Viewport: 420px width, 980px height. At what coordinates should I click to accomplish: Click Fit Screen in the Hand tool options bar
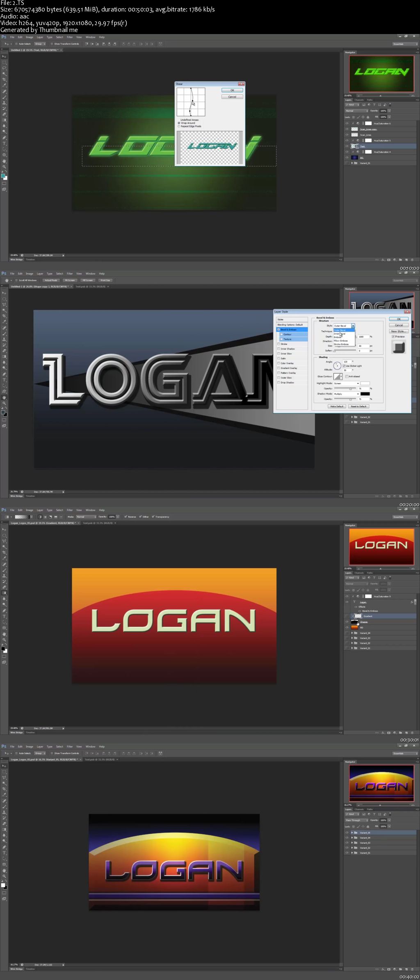pos(70,280)
